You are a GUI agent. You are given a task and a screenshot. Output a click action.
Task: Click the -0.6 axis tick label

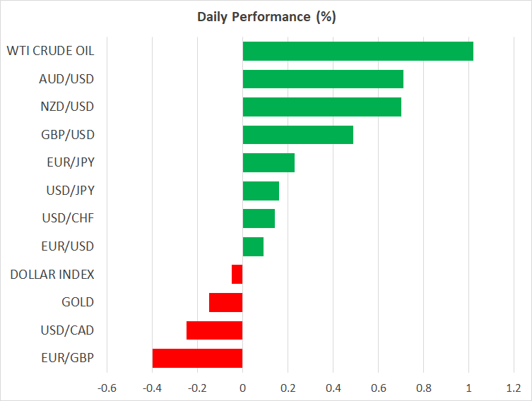pyautogui.click(x=107, y=388)
